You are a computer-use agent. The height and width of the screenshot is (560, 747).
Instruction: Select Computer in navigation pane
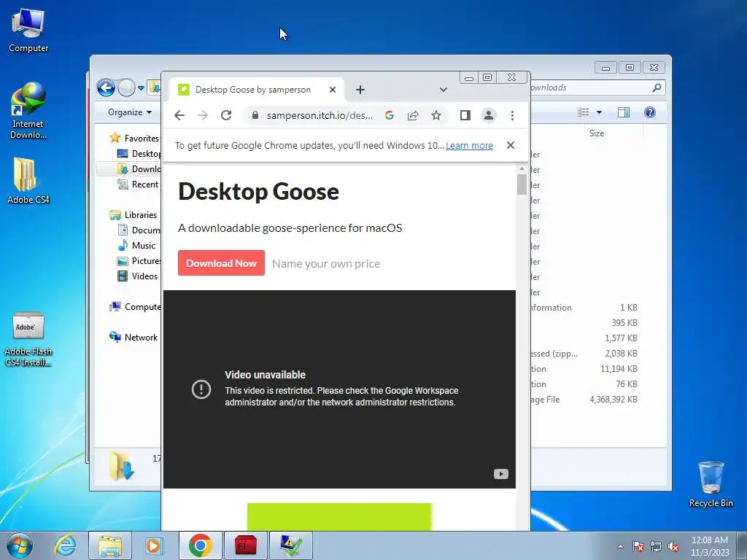[x=135, y=307]
